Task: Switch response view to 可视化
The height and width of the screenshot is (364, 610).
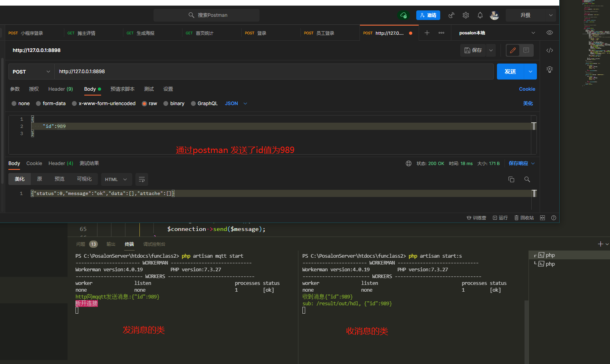Action: 84,179
